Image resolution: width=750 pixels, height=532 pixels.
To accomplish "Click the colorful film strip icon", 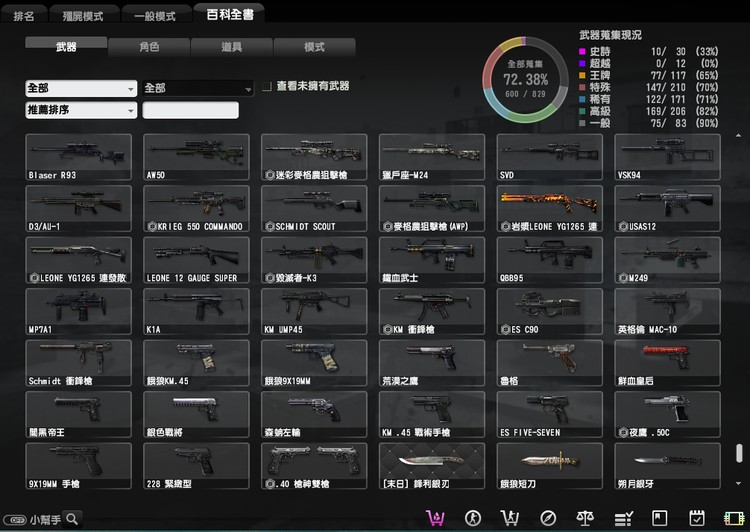I will (734, 518).
